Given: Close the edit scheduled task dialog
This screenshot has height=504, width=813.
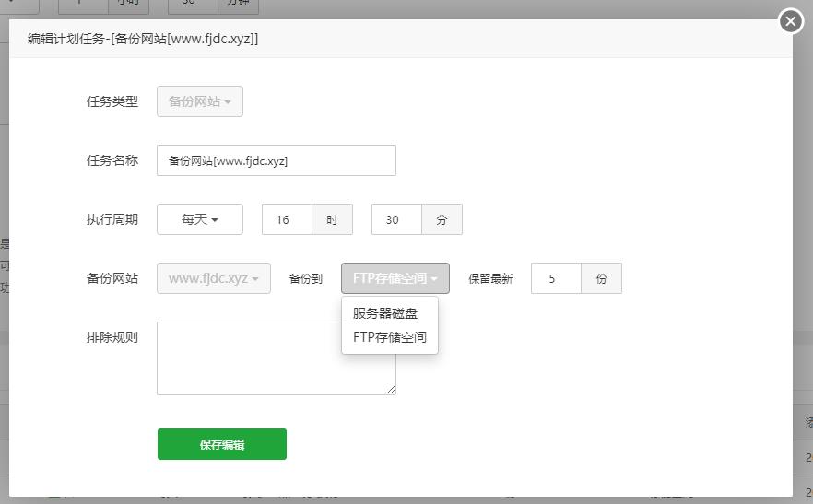Looking at the screenshot, I should pos(790,21).
